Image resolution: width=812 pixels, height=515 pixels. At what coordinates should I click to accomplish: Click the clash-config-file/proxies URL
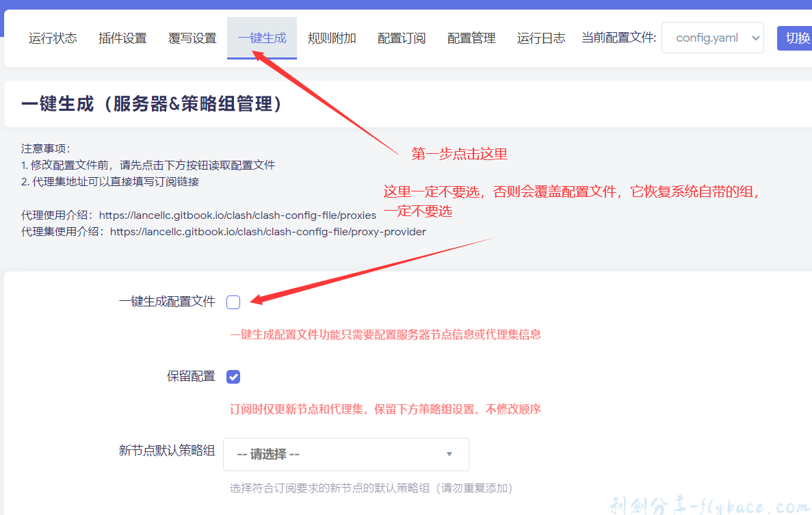click(x=237, y=215)
